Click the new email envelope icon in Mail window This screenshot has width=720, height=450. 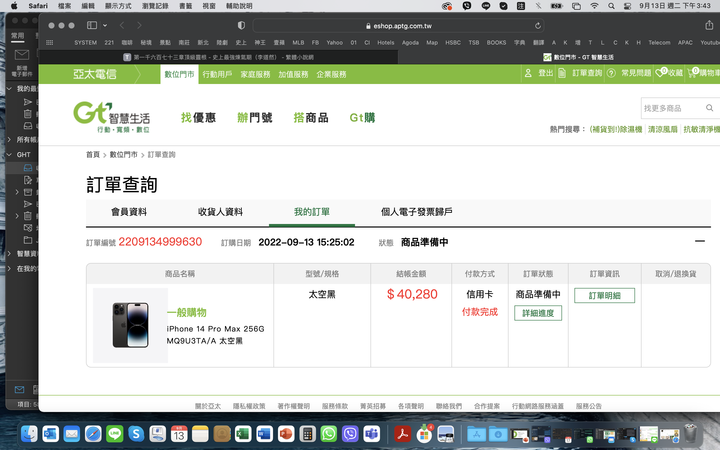[22, 55]
